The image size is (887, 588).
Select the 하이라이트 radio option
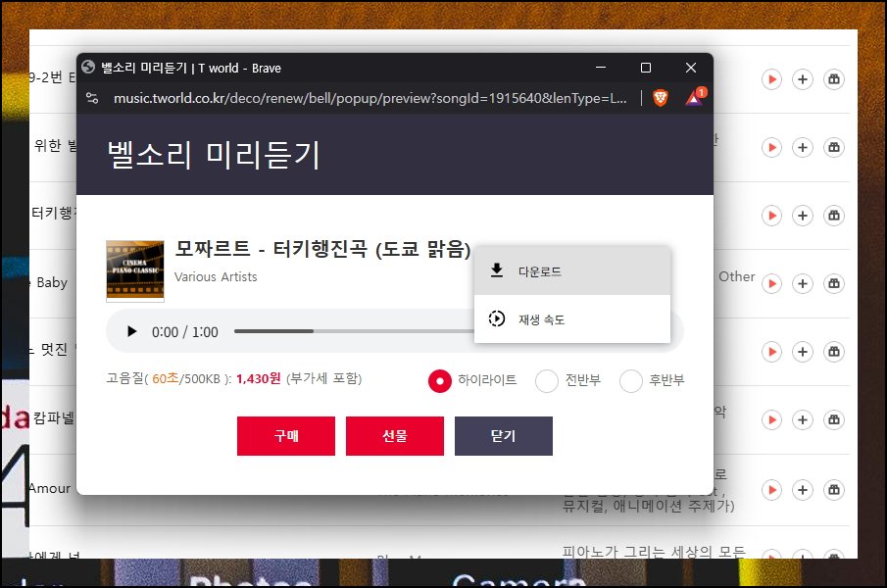pos(439,380)
